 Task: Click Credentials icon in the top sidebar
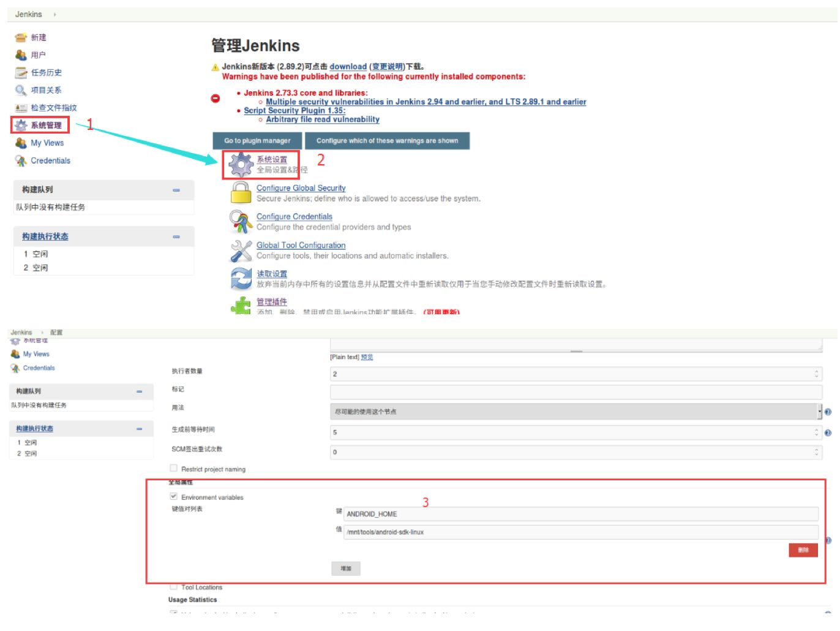pos(21,161)
